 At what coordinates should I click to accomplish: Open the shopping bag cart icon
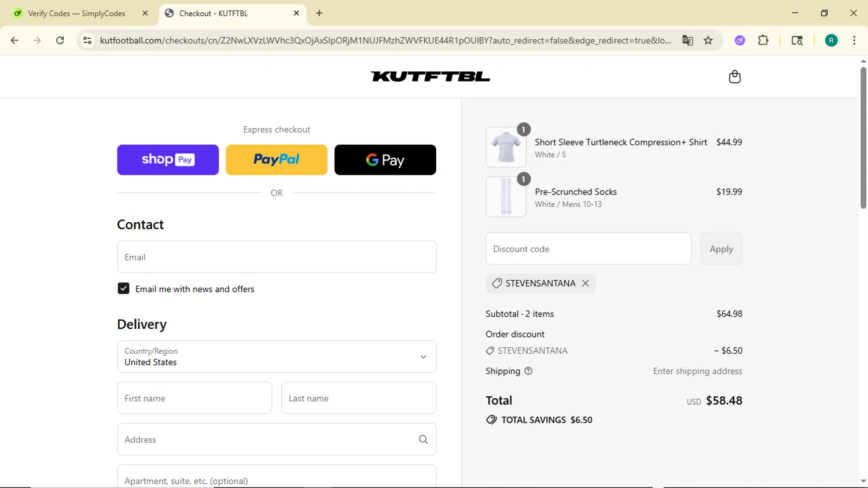734,76
